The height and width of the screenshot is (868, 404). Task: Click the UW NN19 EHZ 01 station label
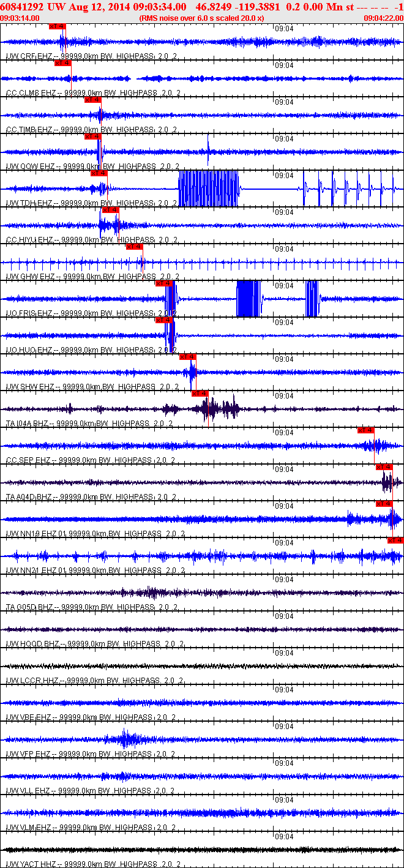[x=95, y=534]
